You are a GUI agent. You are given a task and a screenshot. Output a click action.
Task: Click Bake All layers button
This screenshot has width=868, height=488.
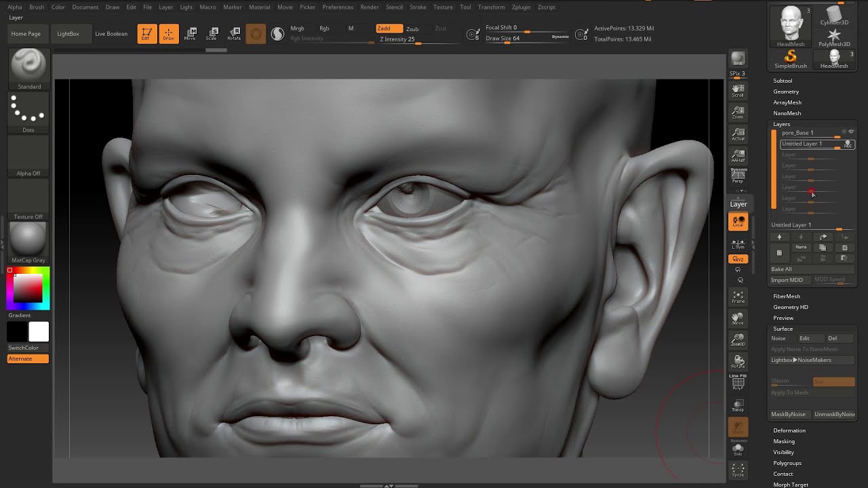click(812, 269)
